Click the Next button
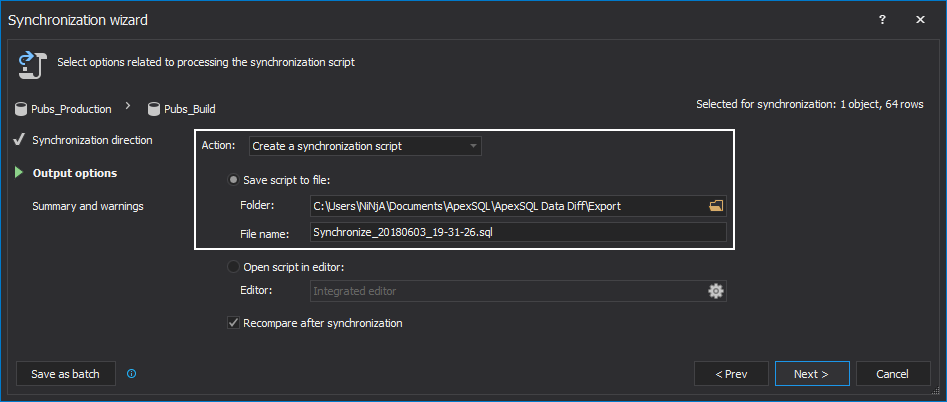Screen dimensions: 947x402 click(811, 374)
